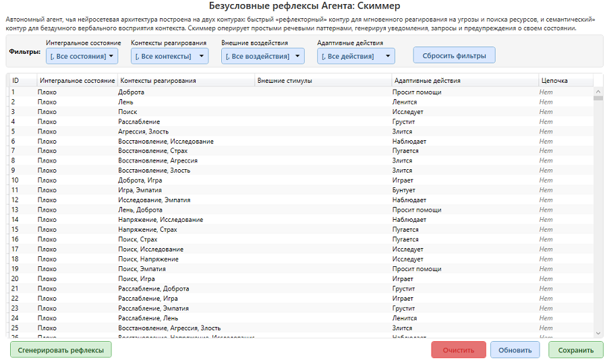This screenshot has width=607, height=364.
Task: Click the table scrollbar down arrow
Action: click(598, 333)
